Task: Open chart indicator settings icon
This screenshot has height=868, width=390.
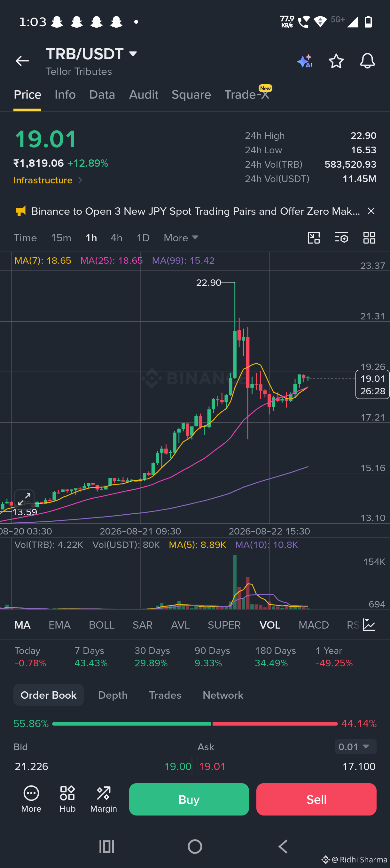Action: pos(341,237)
